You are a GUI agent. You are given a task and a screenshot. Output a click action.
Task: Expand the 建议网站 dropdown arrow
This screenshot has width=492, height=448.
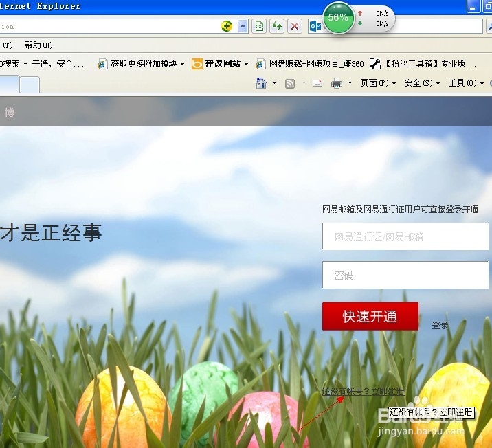pyautogui.click(x=246, y=65)
